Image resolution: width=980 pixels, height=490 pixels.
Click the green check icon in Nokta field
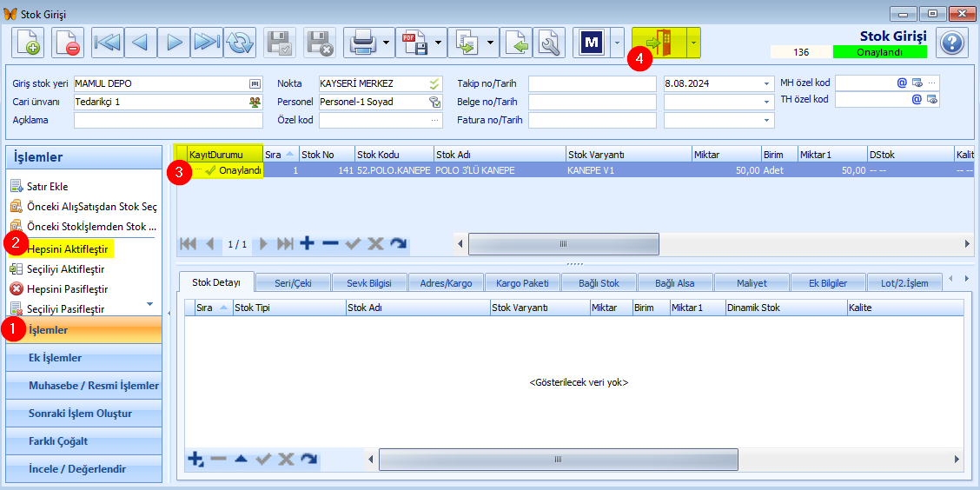tap(434, 83)
